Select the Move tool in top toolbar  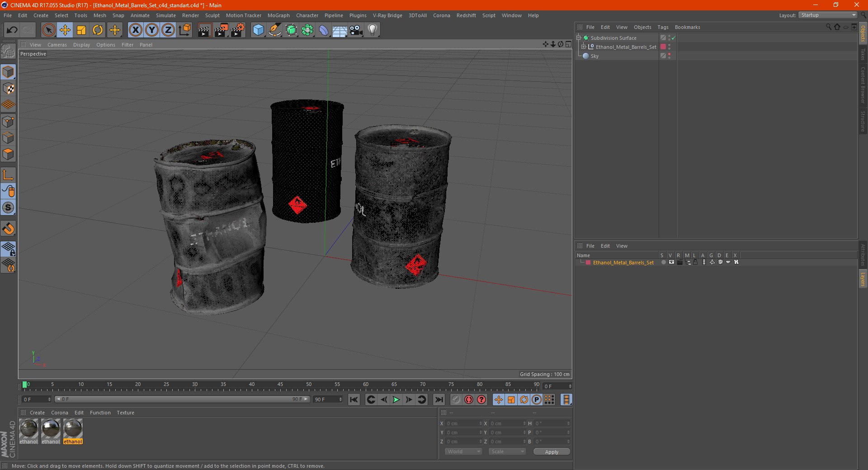pyautogui.click(x=65, y=30)
